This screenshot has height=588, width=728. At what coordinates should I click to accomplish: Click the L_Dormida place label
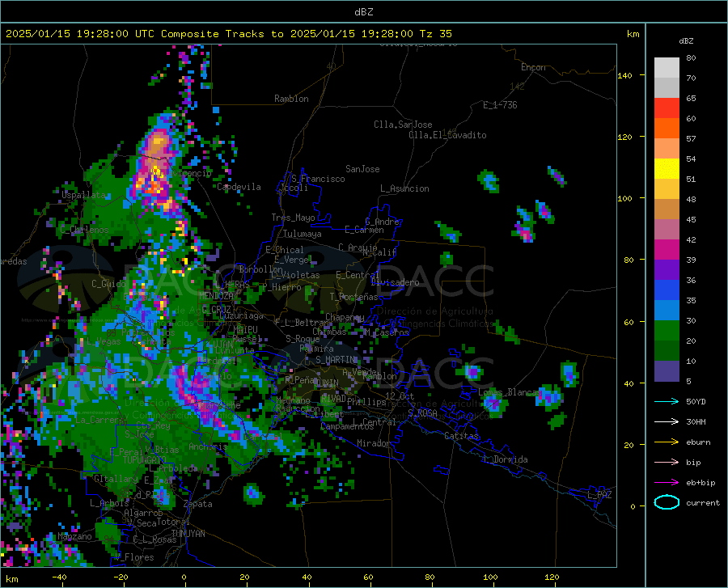pos(505,459)
